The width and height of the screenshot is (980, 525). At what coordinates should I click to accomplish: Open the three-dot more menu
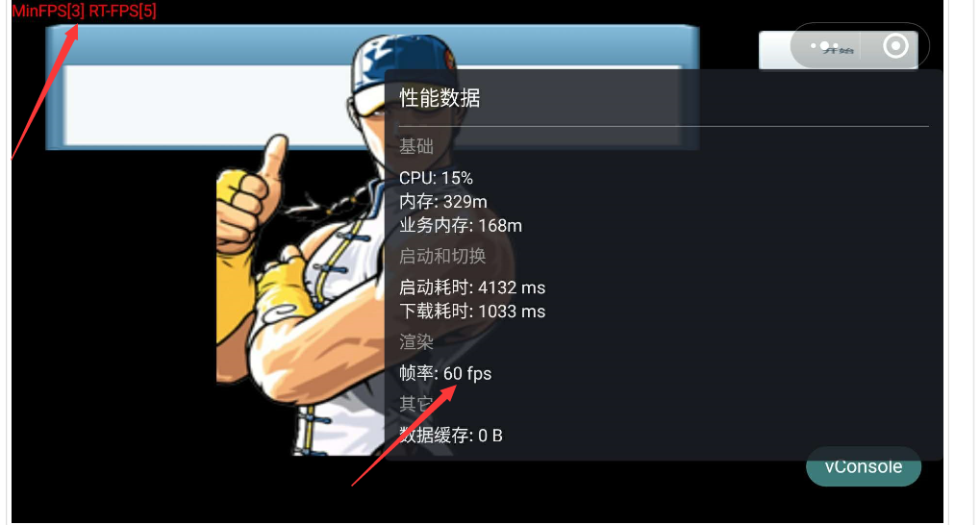pos(824,45)
